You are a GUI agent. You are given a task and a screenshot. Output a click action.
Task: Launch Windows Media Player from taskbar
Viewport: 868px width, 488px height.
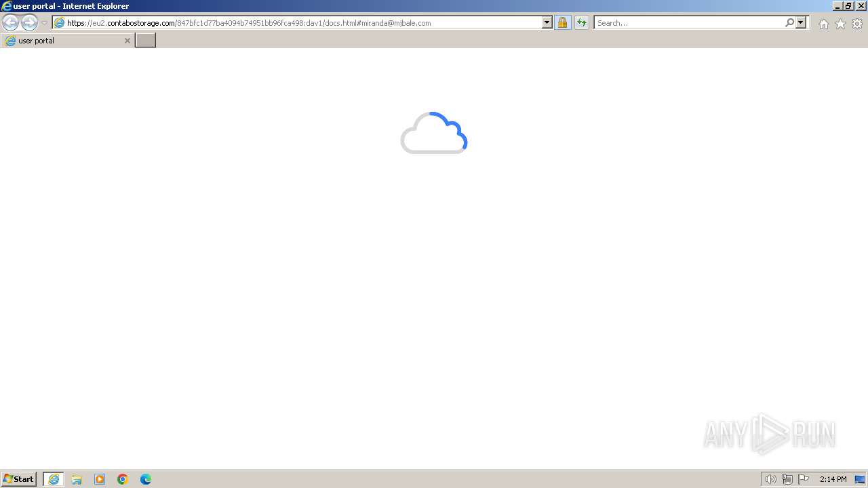click(x=100, y=479)
